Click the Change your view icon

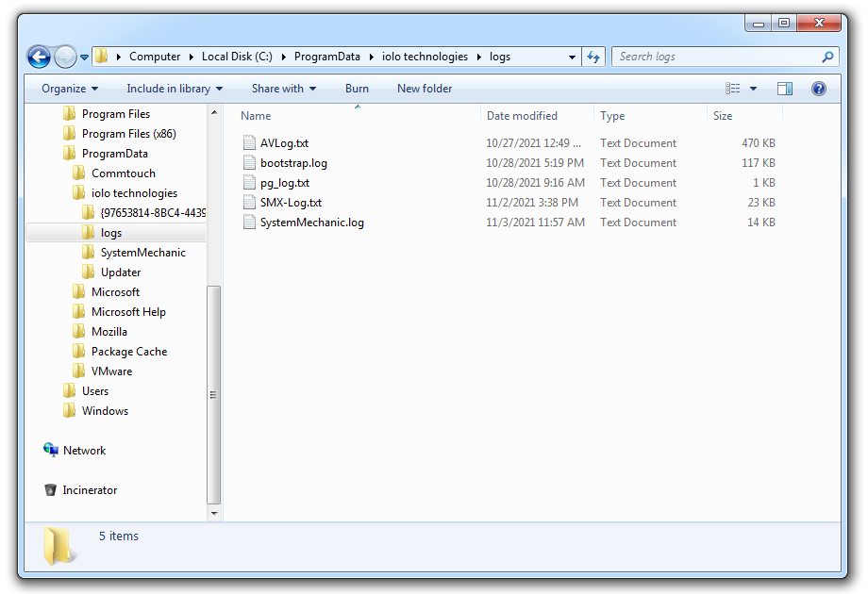point(732,89)
